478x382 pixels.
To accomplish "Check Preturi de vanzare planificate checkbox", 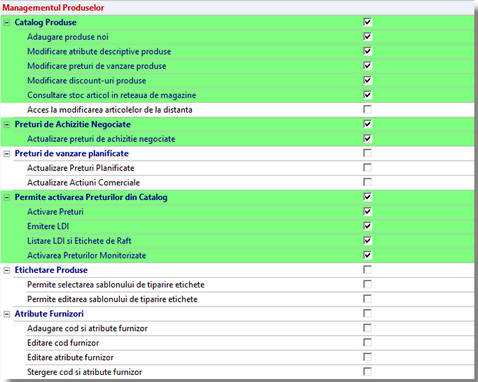I will pos(367,153).
